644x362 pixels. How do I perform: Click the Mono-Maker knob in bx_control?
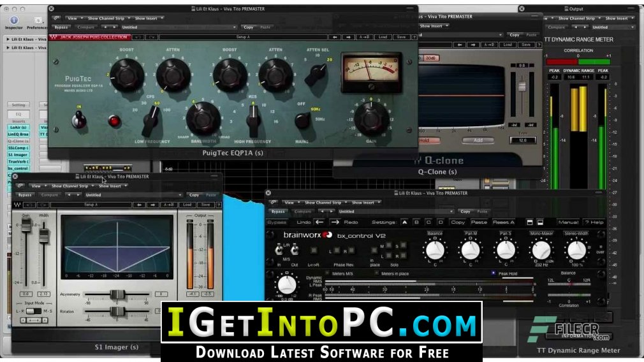(541, 250)
